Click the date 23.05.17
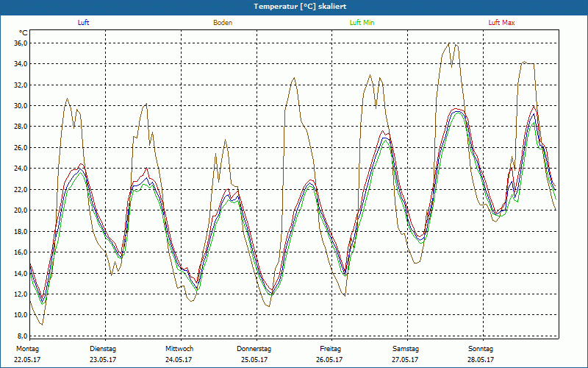 coord(103,360)
